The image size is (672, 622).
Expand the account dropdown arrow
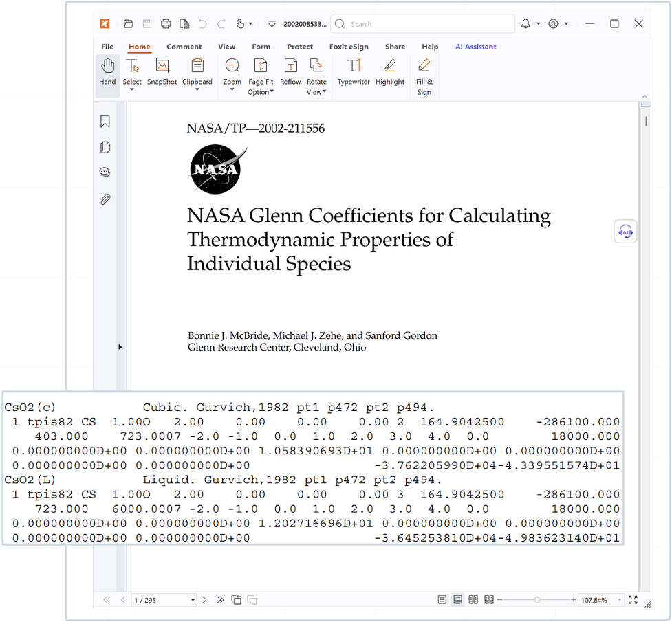point(566,24)
